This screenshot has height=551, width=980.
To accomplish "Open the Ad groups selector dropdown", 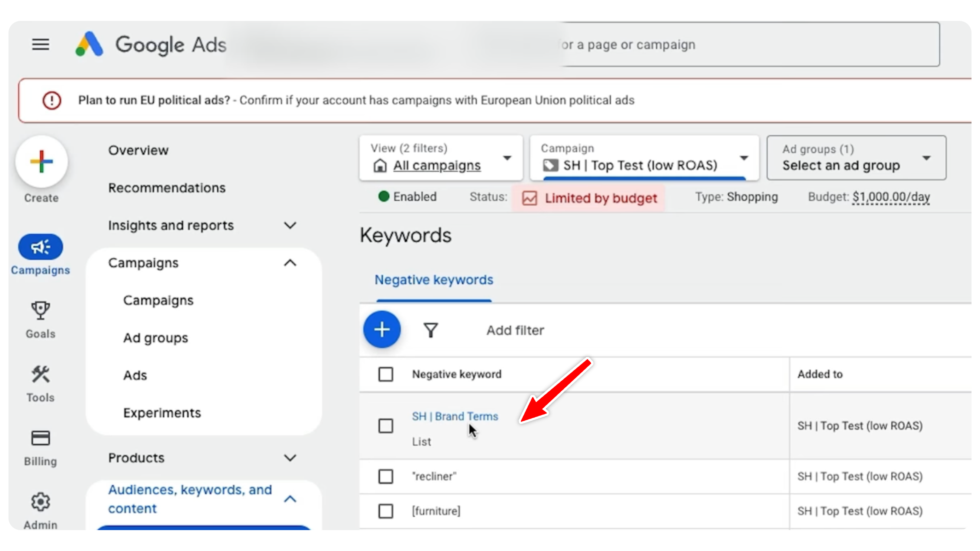I will pyautogui.click(x=856, y=158).
